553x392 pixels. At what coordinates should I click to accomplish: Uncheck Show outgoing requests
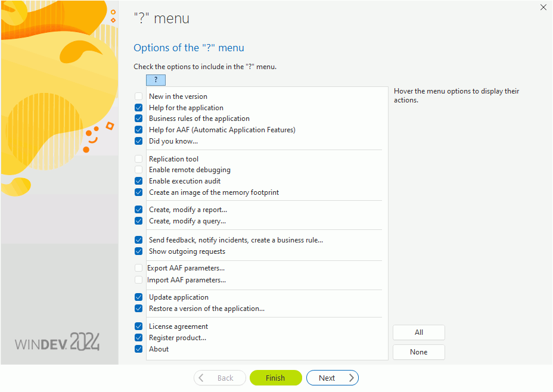point(139,251)
